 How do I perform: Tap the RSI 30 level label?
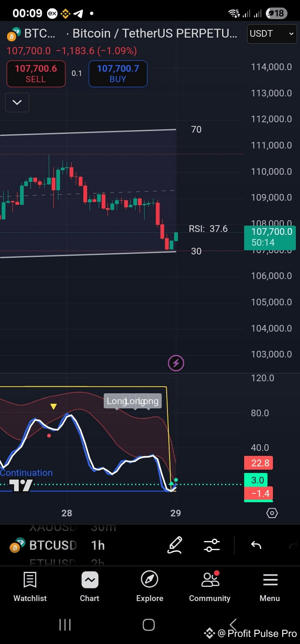196,251
